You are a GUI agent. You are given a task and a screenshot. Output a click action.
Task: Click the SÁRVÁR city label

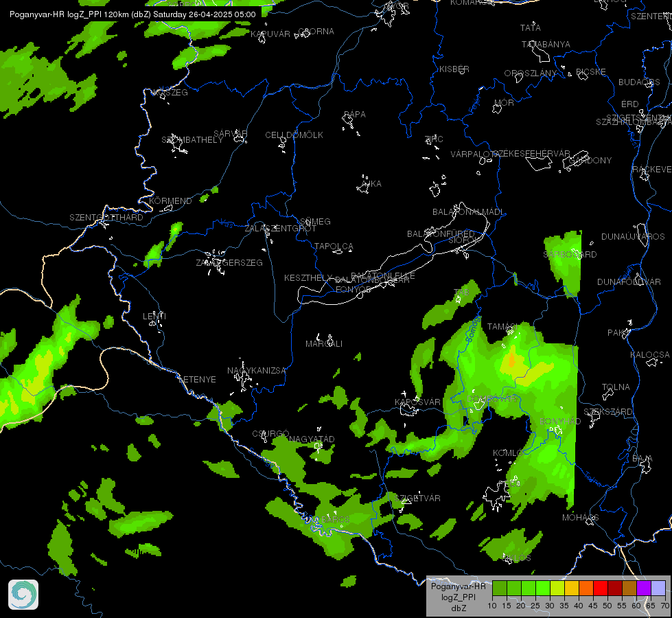(x=231, y=134)
